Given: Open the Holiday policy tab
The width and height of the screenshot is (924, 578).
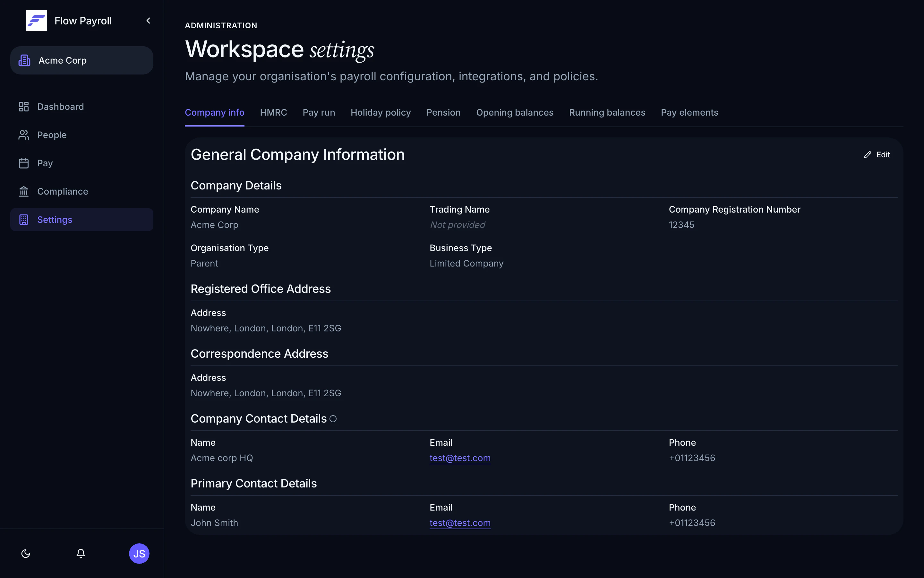Looking at the screenshot, I should [x=381, y=112].
